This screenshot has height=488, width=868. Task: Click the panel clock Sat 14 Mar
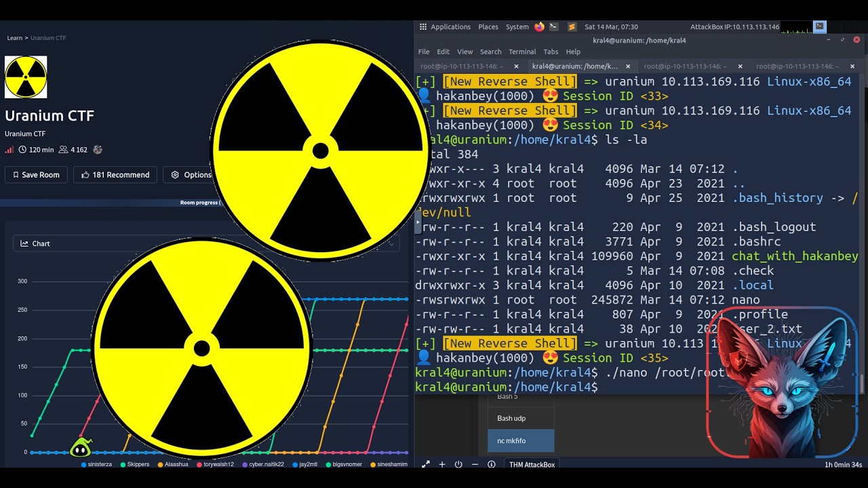[611, 27]
